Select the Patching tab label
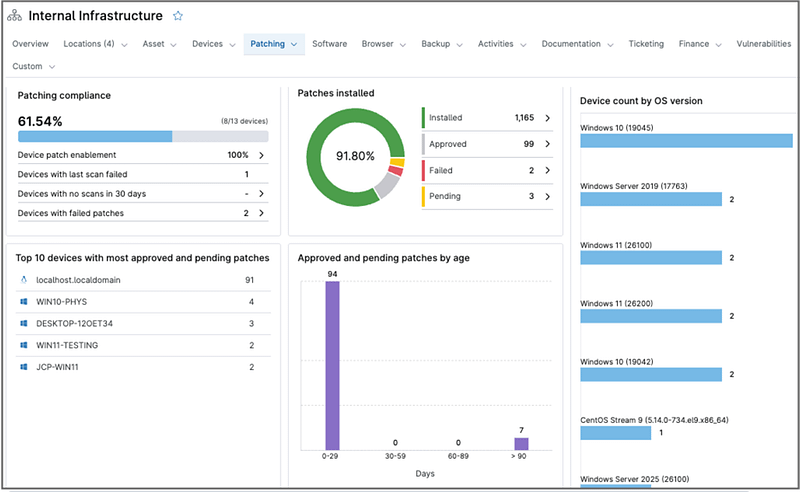The height and width of the screenshot is (492, 800). 267,44
